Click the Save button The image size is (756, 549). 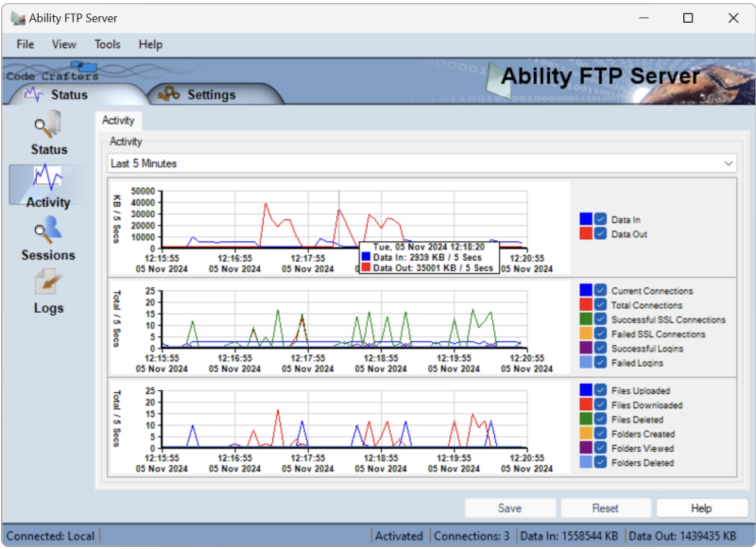click(x=510, y=508)
